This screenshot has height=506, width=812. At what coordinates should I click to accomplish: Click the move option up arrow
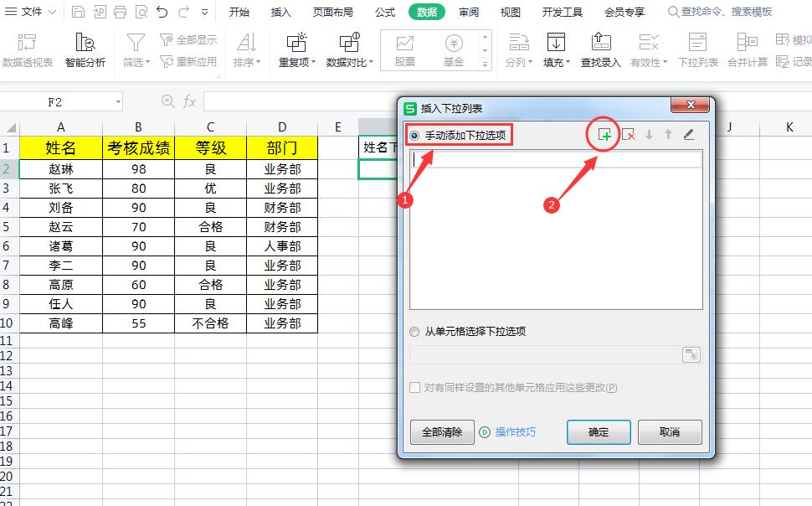668,134
